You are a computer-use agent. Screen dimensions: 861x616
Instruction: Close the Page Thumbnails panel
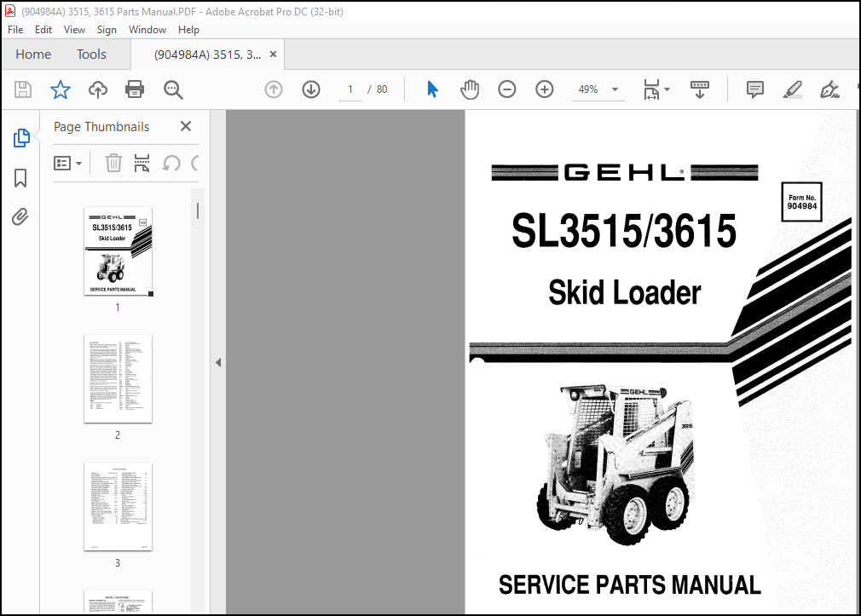click(x=186, y=126)
